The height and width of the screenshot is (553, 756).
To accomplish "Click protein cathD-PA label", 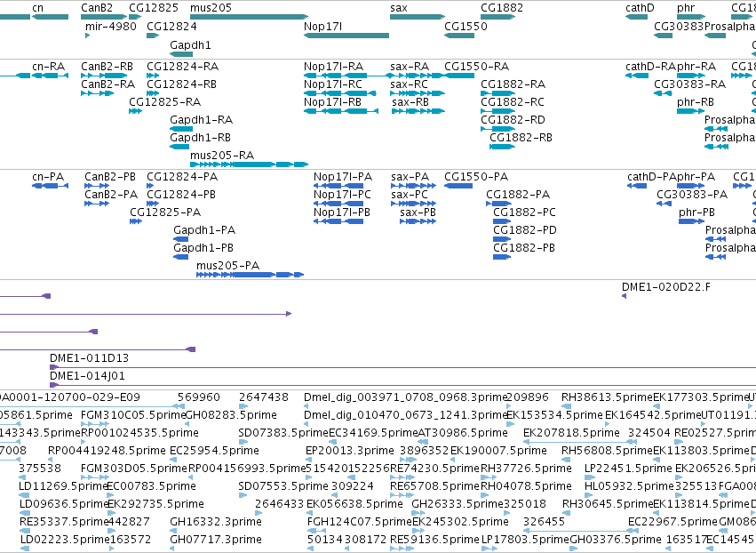I will tap(651, 177).
